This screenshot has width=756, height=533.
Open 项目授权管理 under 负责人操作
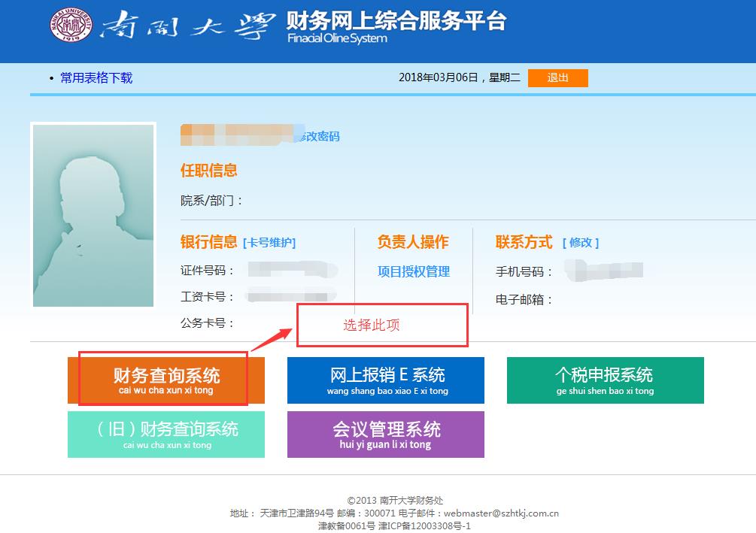pos(414,272)
